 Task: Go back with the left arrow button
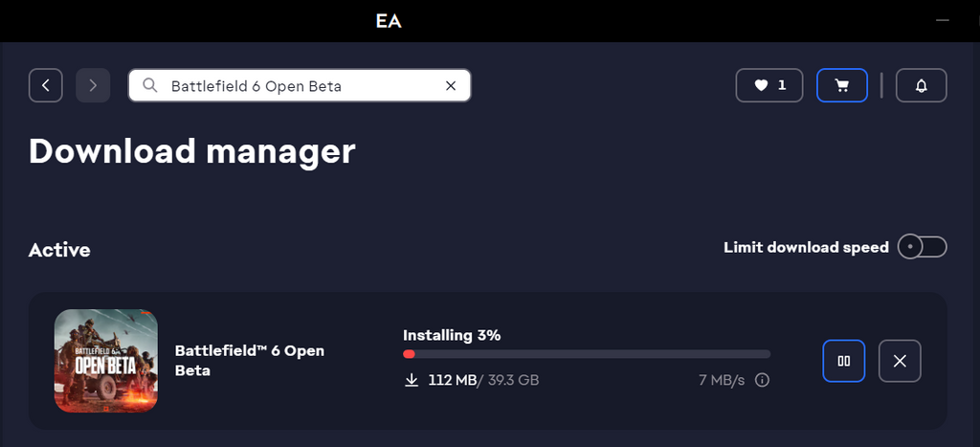(x=46, y=85)
